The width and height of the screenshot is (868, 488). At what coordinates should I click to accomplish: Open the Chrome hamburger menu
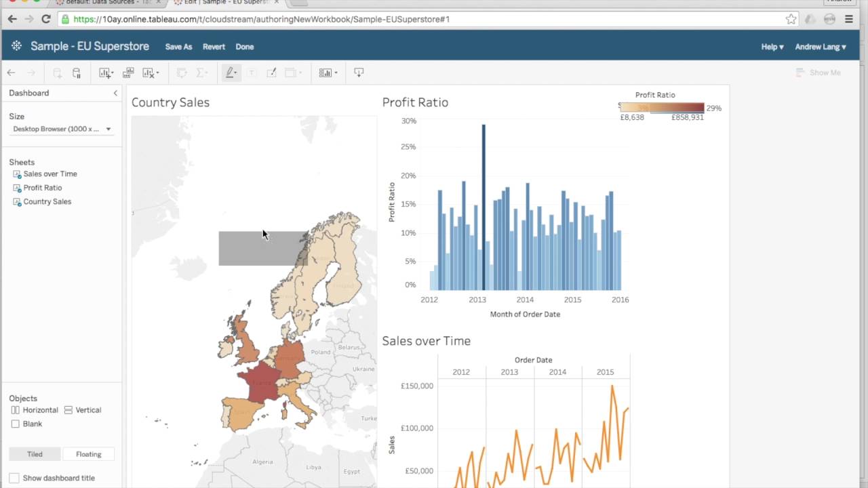click(x=849, y=19)
